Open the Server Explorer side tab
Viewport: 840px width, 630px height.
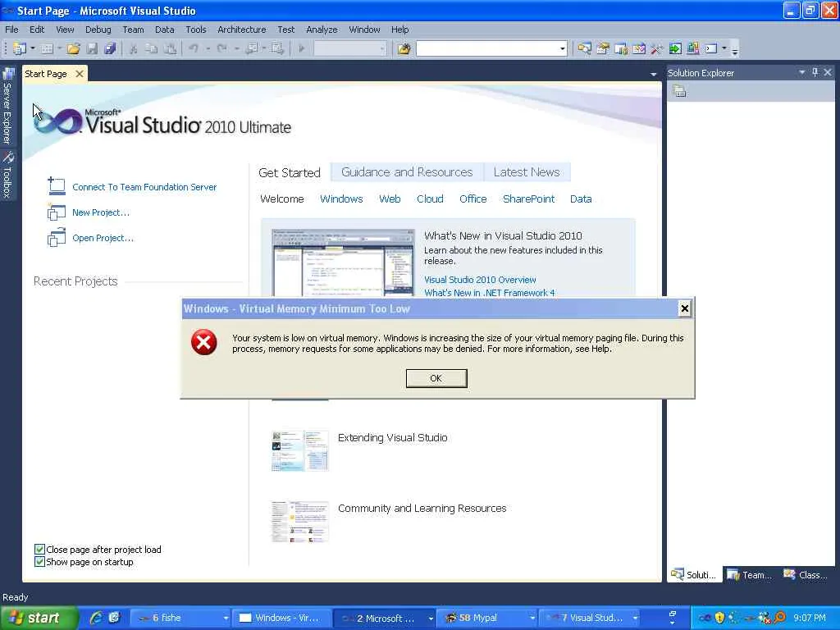click(x=7, y=106)
